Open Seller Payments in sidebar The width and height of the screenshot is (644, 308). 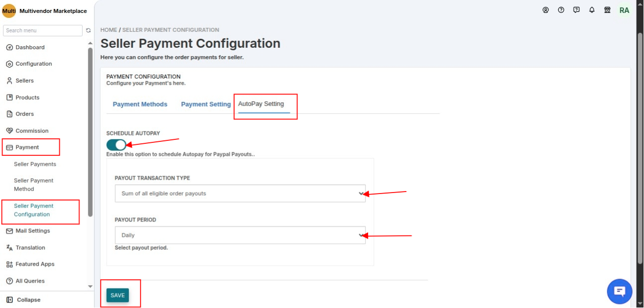pyautogui.click(x=35, y=164)
